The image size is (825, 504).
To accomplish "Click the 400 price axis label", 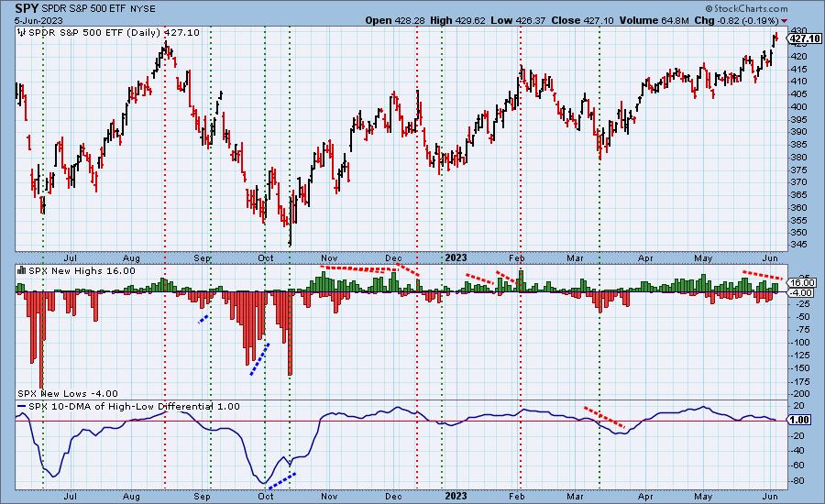I will [797, 106].
